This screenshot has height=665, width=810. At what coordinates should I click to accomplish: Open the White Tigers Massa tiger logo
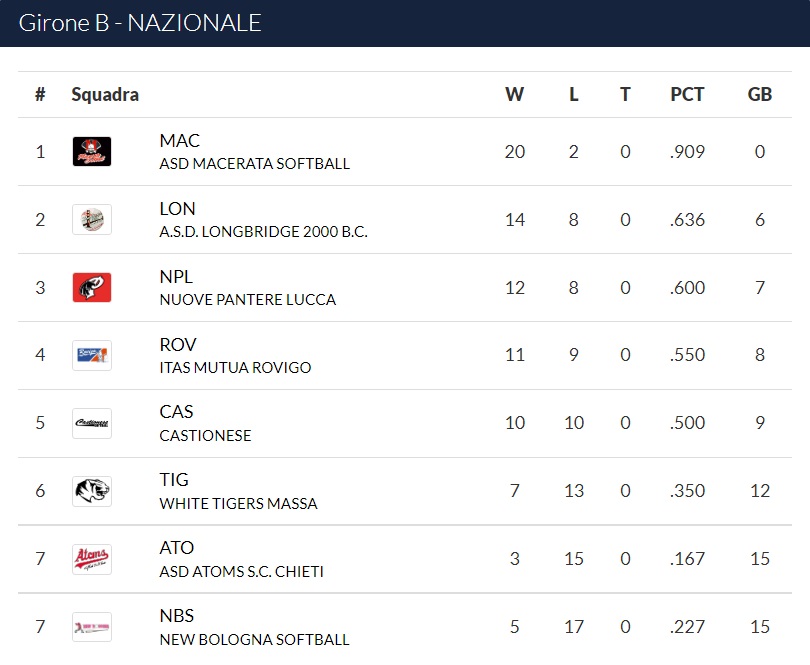92,491
